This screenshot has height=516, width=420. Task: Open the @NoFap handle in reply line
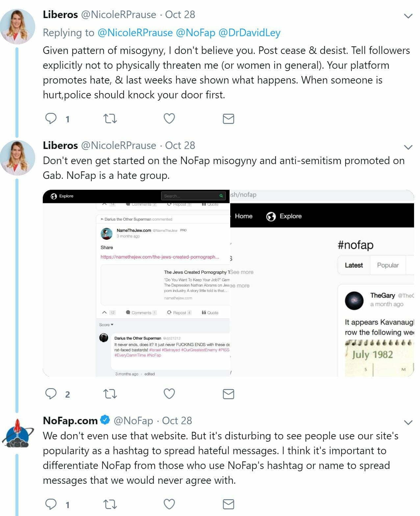pos(195,33)
